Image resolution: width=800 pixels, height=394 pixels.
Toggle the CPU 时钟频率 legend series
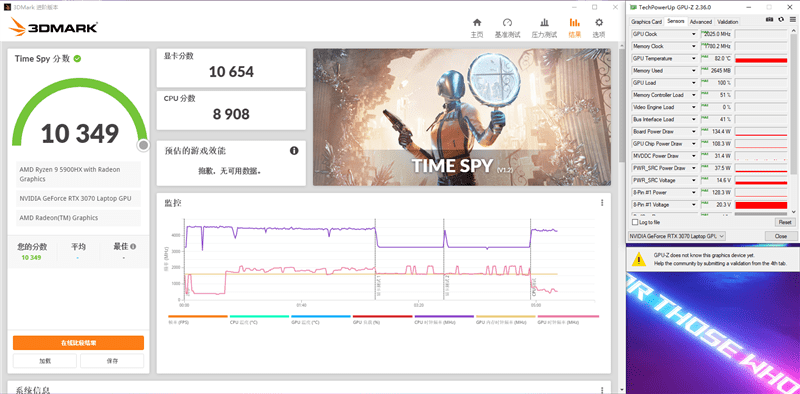pos(444,319)
